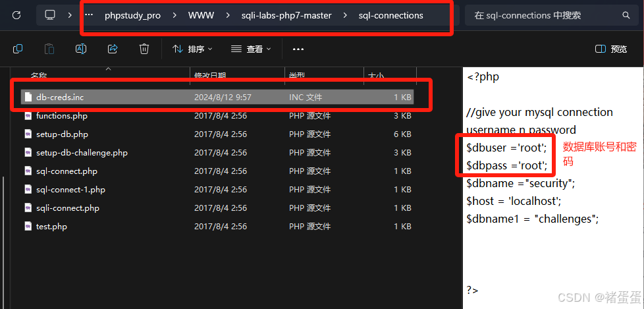The height and width of the screenshot is (309, 644).
Task: Click the 6 KB size of setup-db.php
Action: point(402,134)
